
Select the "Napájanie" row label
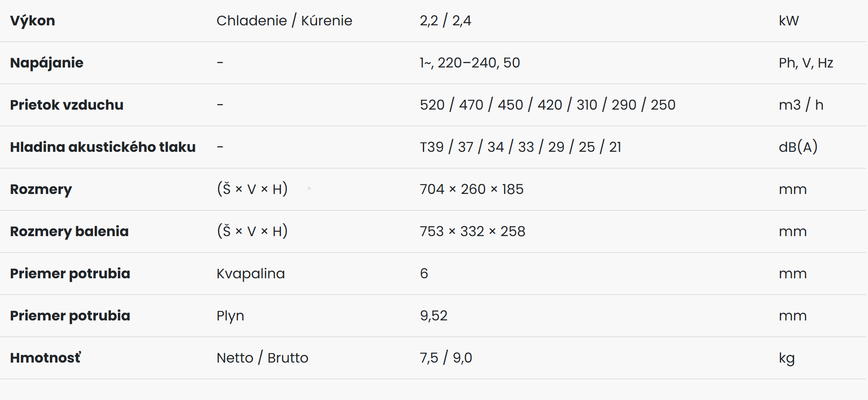click(x=46, y=63)
